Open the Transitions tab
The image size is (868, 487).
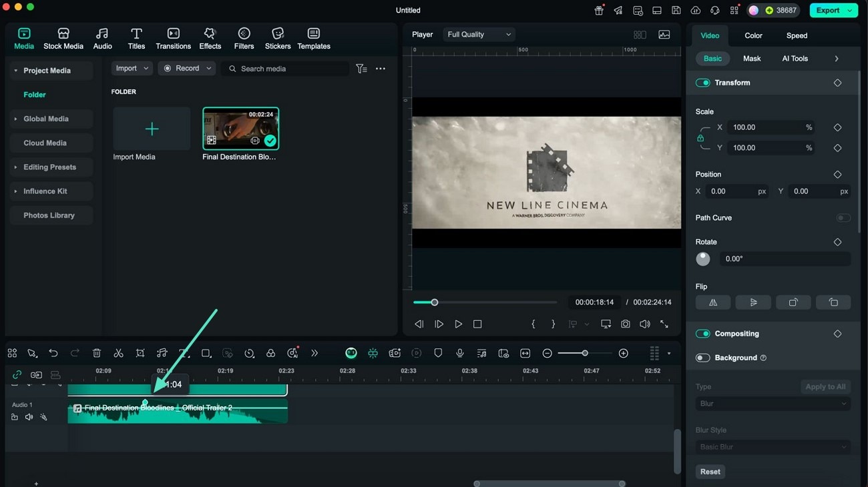tap(173, 39)
